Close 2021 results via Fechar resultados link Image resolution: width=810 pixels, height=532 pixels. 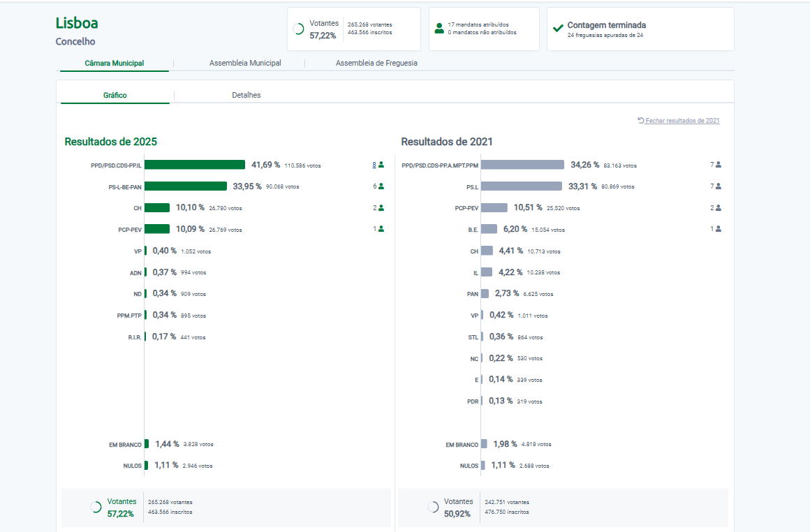point(678,121)
